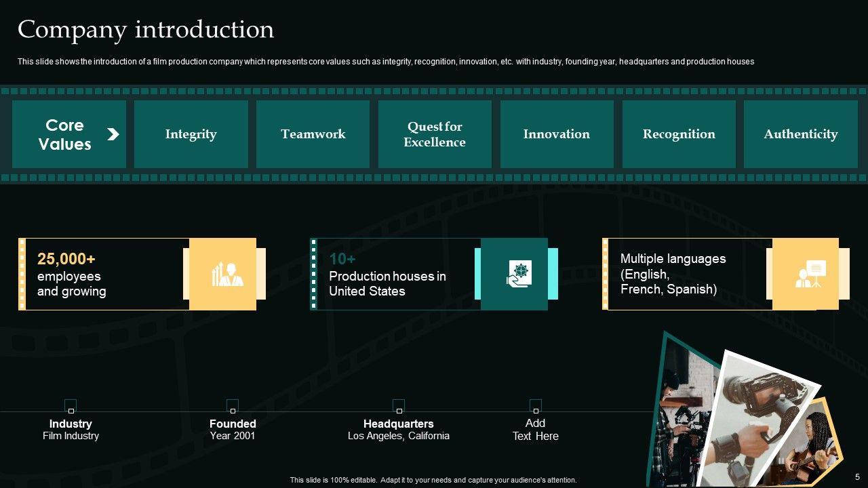Select the Authenticity value box
868x488 pixels.
[801, 134]
